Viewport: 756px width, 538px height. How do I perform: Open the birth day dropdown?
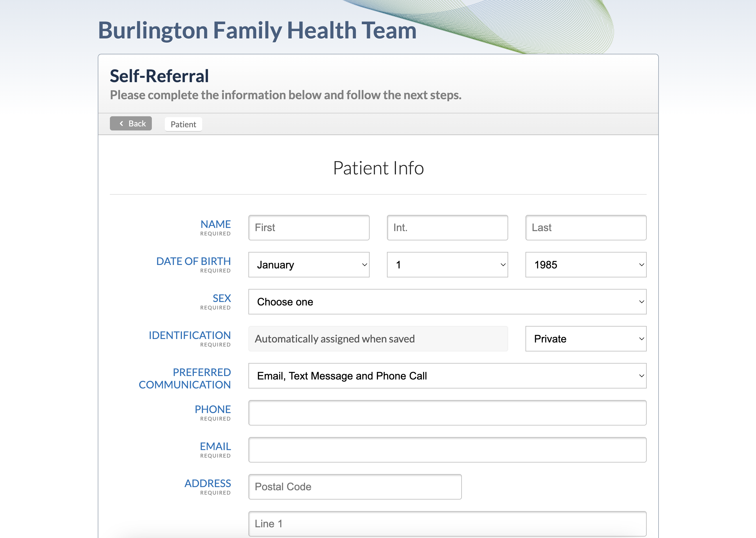point(447,265)
